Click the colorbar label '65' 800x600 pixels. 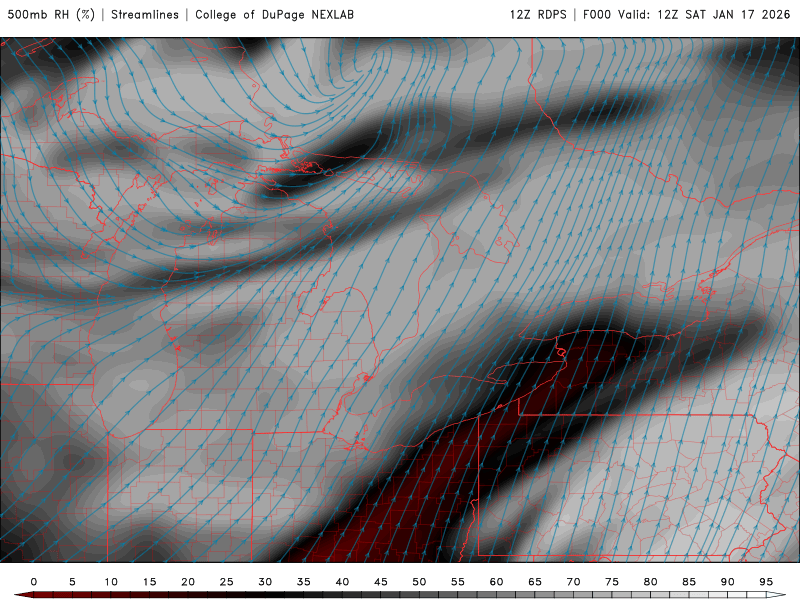tap(535, 582)
